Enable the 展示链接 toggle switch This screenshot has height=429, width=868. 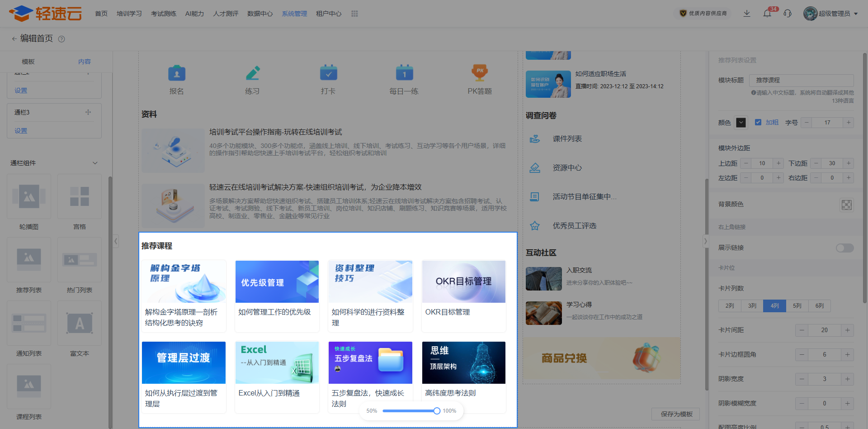pos(844,248)
